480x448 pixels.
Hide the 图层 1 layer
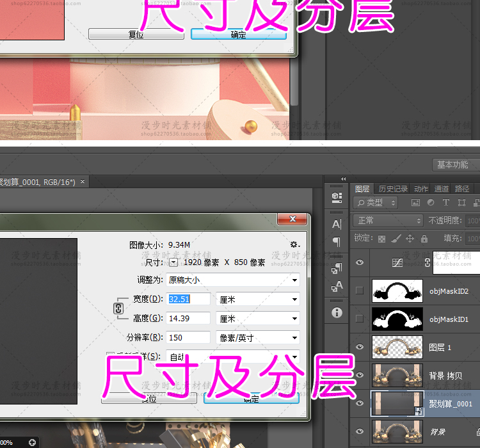point(360,347)
